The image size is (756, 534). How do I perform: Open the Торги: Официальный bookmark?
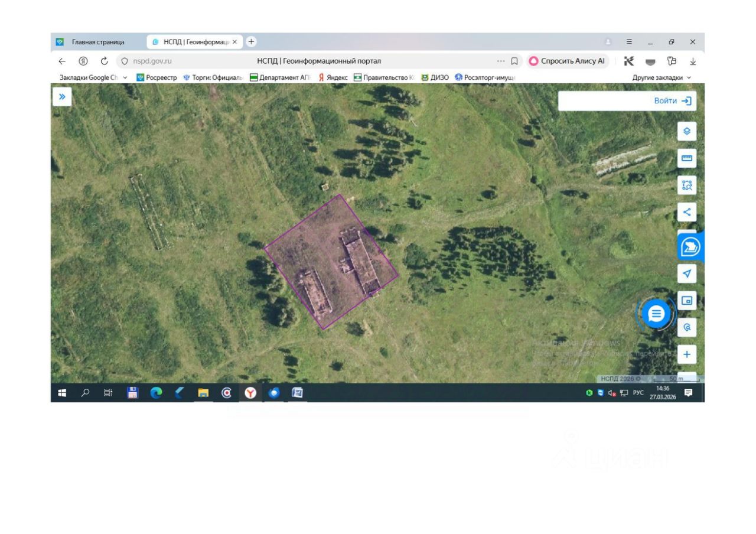pos(213,77)
